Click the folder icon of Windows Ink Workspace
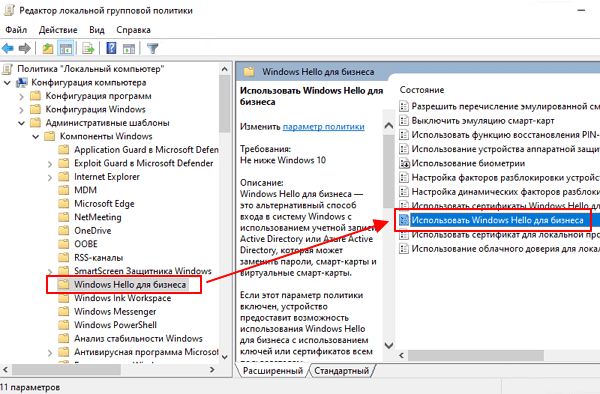 pyautogui.click(x=64, y=298)
